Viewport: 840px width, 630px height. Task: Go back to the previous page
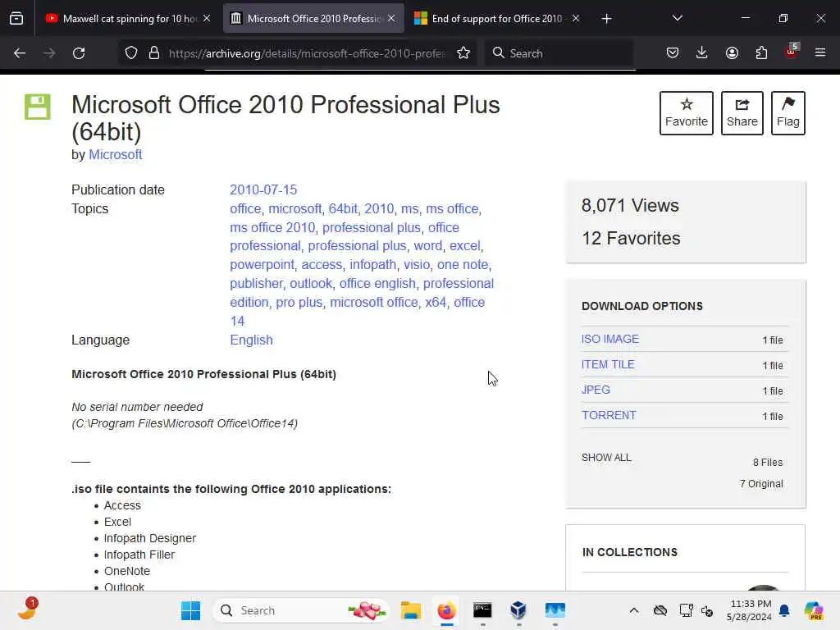coord(20,53)
